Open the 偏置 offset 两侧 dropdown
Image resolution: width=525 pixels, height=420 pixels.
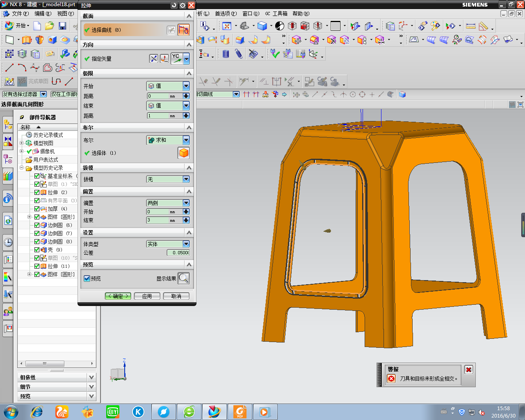[x=168, y=203]
